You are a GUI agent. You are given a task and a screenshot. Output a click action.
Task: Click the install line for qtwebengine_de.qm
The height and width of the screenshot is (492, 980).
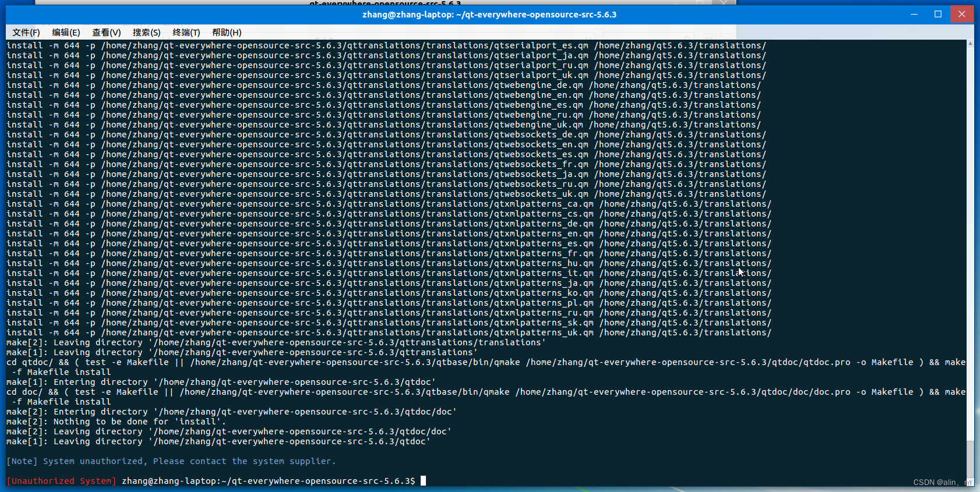[x=384, y=85]
